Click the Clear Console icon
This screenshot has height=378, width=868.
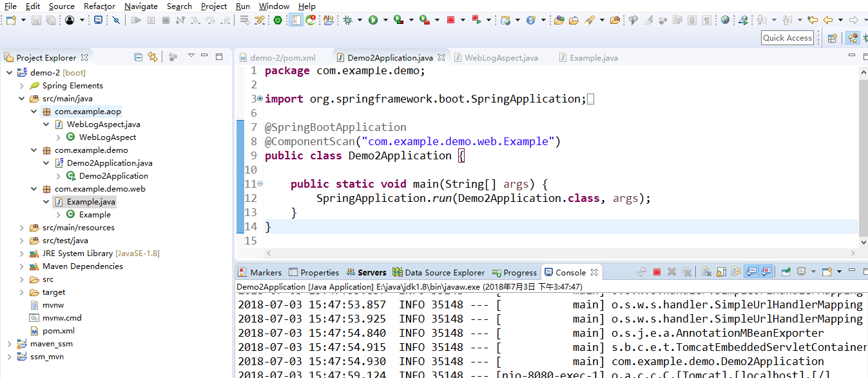[x=706, y=272]
